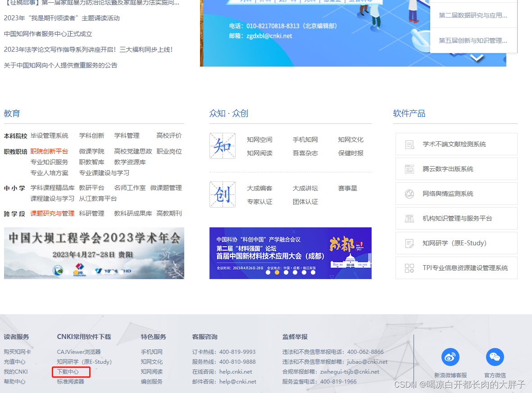Click the calligraphy 创 icon in 众知·众创
The image size is (532, 393).
click(x=222, y=194)
